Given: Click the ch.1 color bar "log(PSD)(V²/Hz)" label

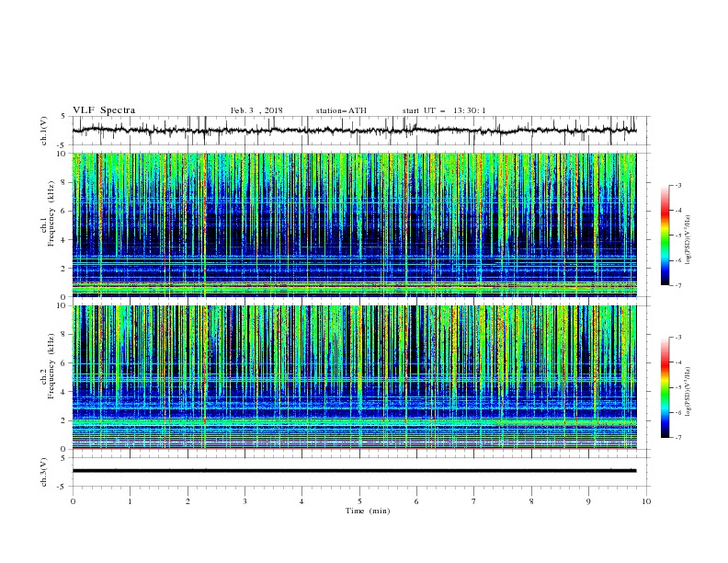Looking at the screenshot, I should click(x=688, y=240).
